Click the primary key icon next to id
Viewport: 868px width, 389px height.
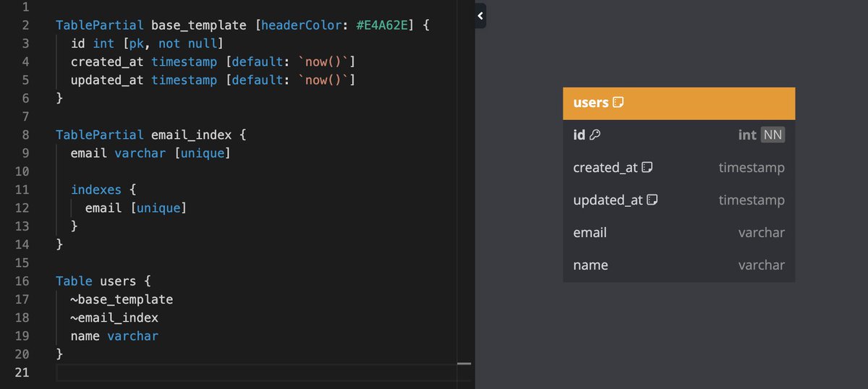[595, 134]
